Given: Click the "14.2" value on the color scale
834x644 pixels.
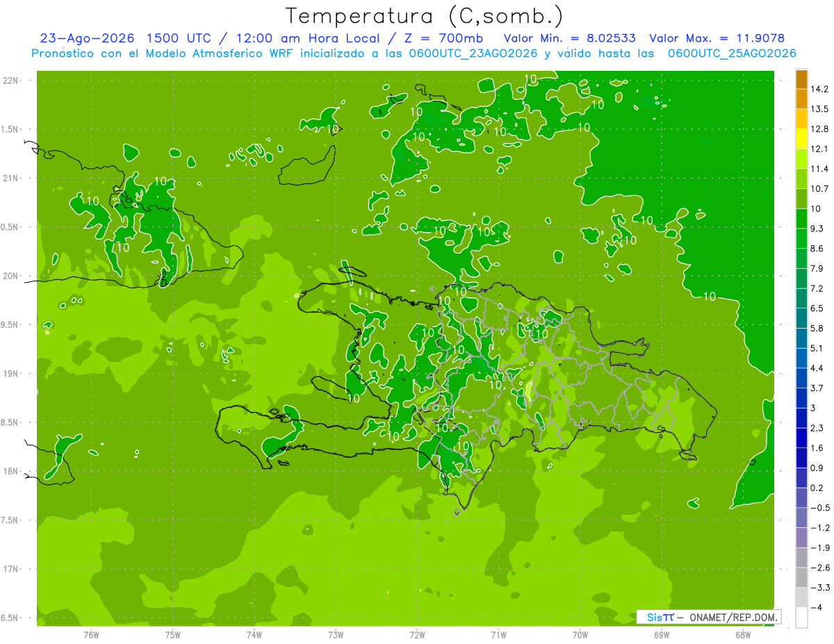Looking at the screenshot, I should (819, 89).
